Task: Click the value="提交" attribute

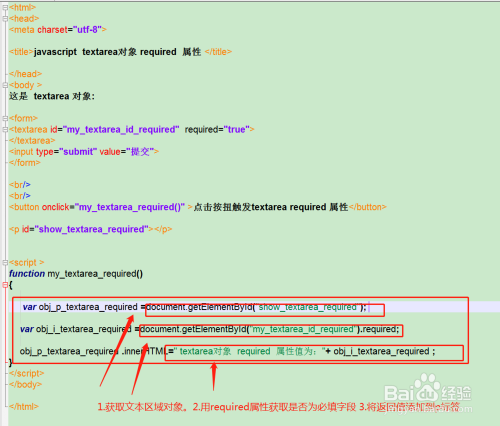Action: tap(127, 152)
